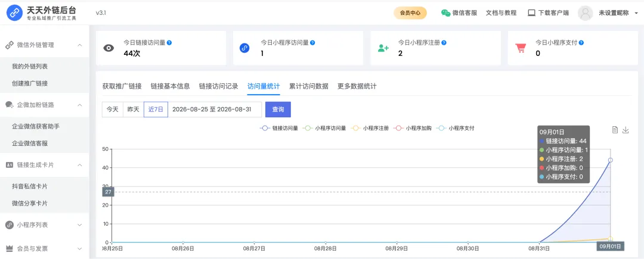Collapse the 微信外链管理 sidebar section

click(80, 45)
